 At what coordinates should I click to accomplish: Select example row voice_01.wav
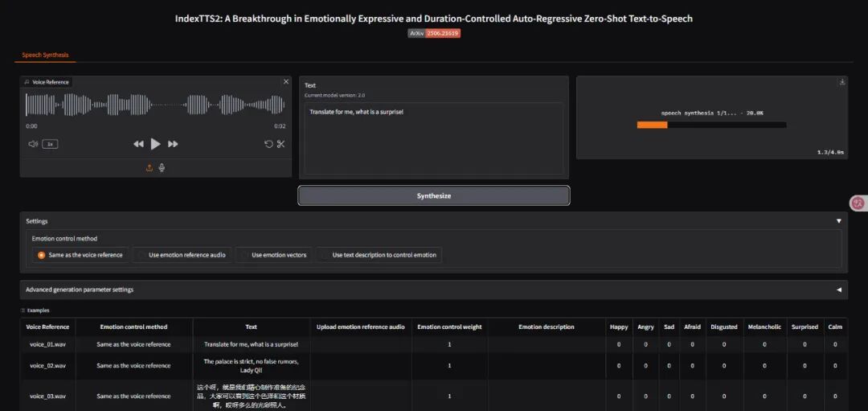(x=47, y=344)
